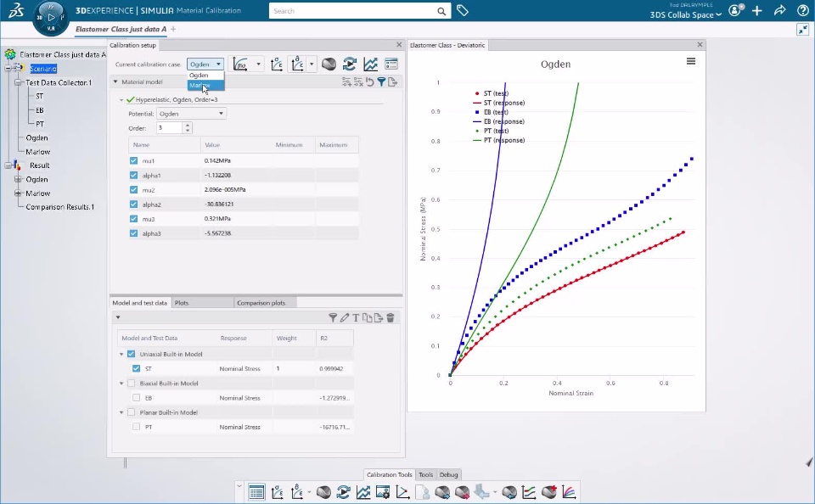This screenshot has height=504, width=815.
Task: Enable the Planar Built-in Model checkbox
Action: point(131,412)
